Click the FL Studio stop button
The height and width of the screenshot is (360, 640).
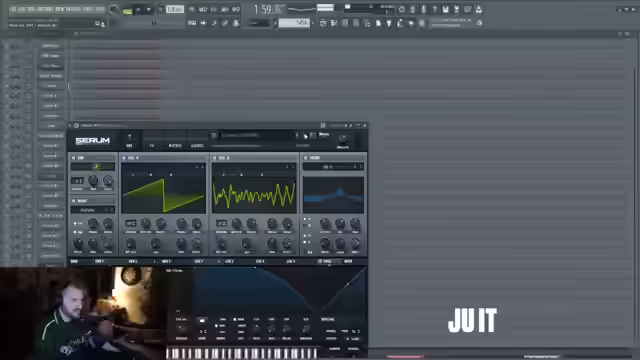coord(149,9)
